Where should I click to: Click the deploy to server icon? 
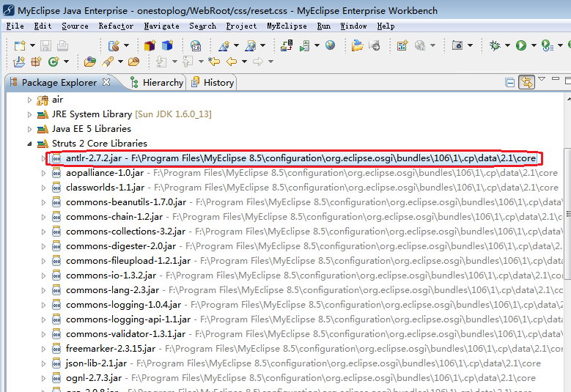[x=287, y=45]
